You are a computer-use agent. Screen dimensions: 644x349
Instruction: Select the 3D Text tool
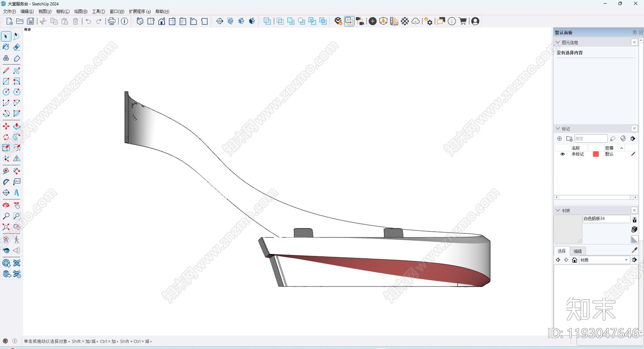[17, 193]
